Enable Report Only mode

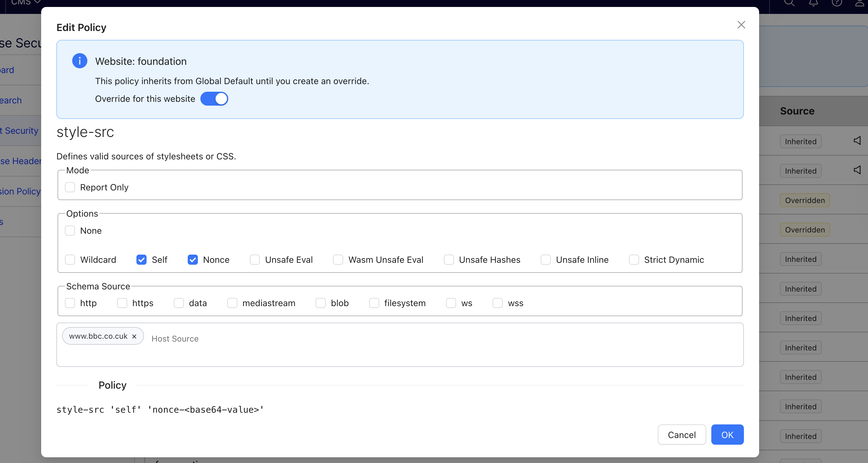70,187
